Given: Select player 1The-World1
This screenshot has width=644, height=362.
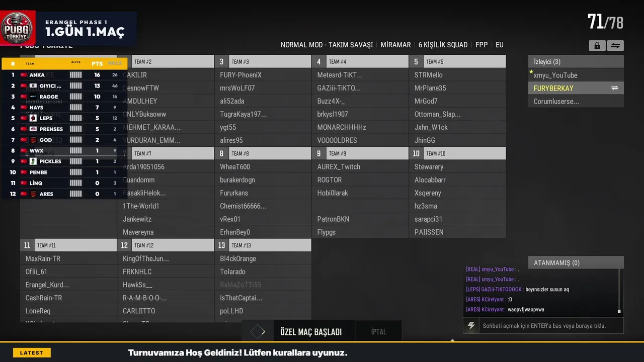Looking at the screenshot, I should pos(166,206).
